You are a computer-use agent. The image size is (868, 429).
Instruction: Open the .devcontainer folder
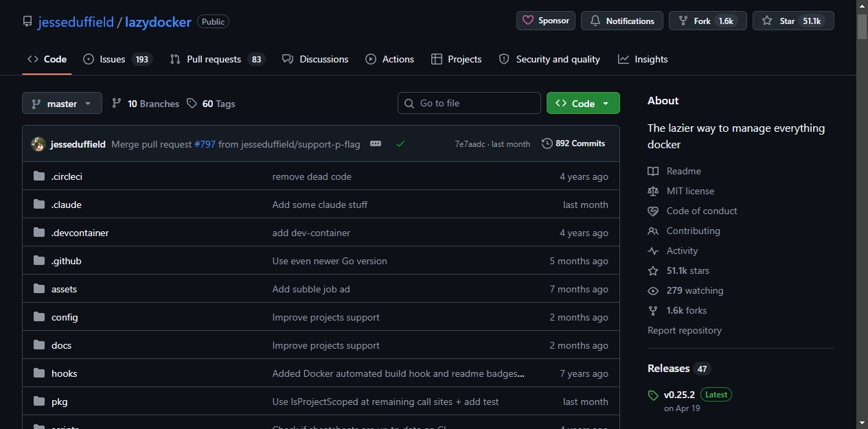pyautogui.click(x=80, y=233)
